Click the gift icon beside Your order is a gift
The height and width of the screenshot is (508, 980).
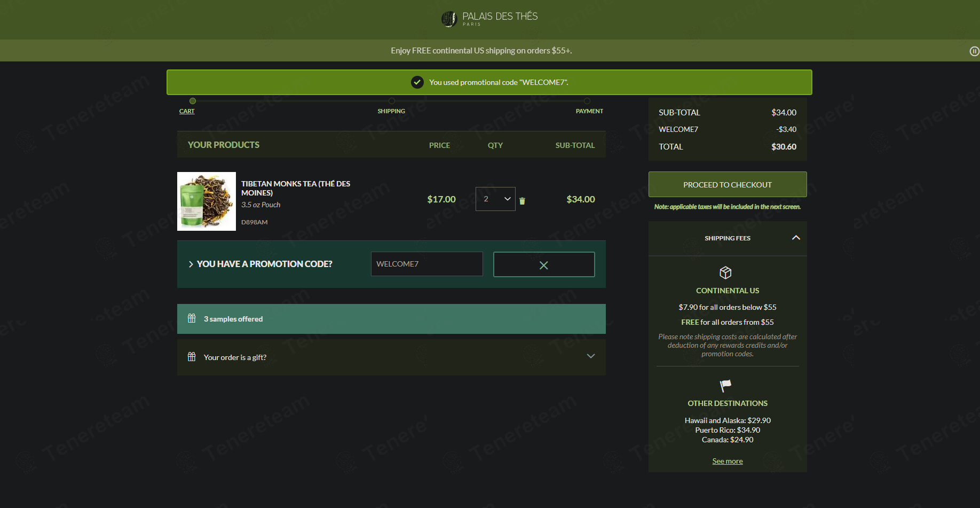pos(192,357)
